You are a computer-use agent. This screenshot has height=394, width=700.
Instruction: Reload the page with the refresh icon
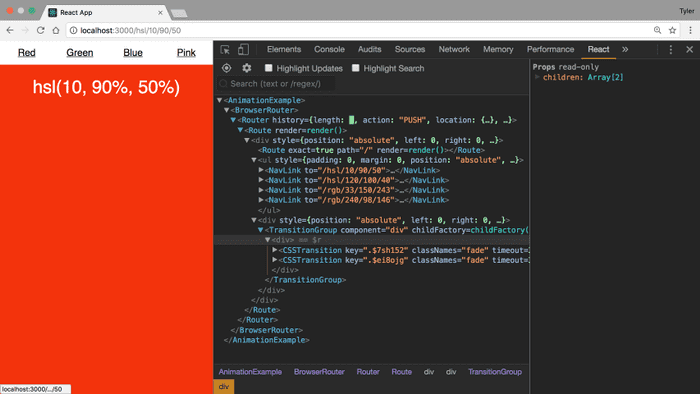[x=41, y=30]
